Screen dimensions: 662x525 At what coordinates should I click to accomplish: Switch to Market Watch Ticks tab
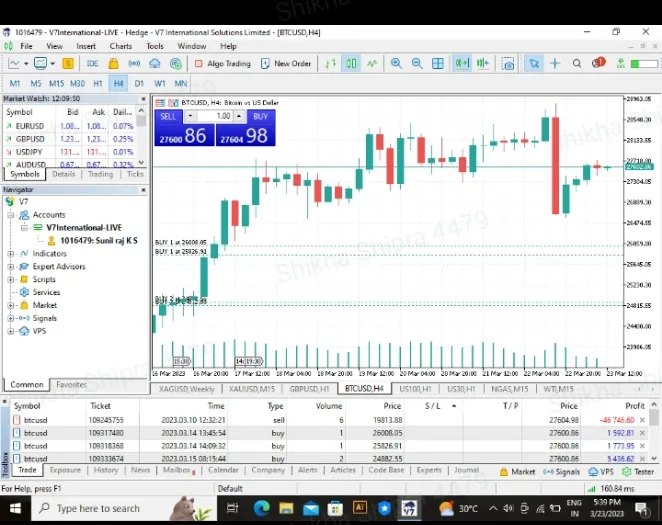(135, 174)
